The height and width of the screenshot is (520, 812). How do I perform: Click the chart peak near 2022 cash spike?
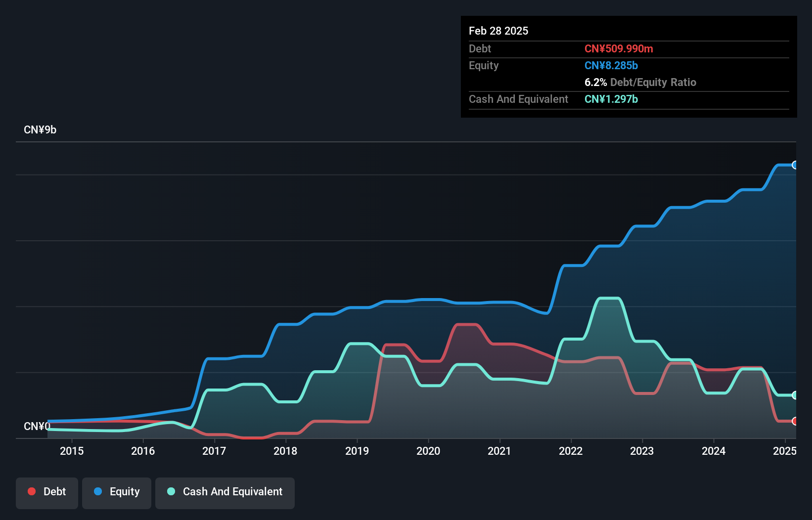point(609,298)
